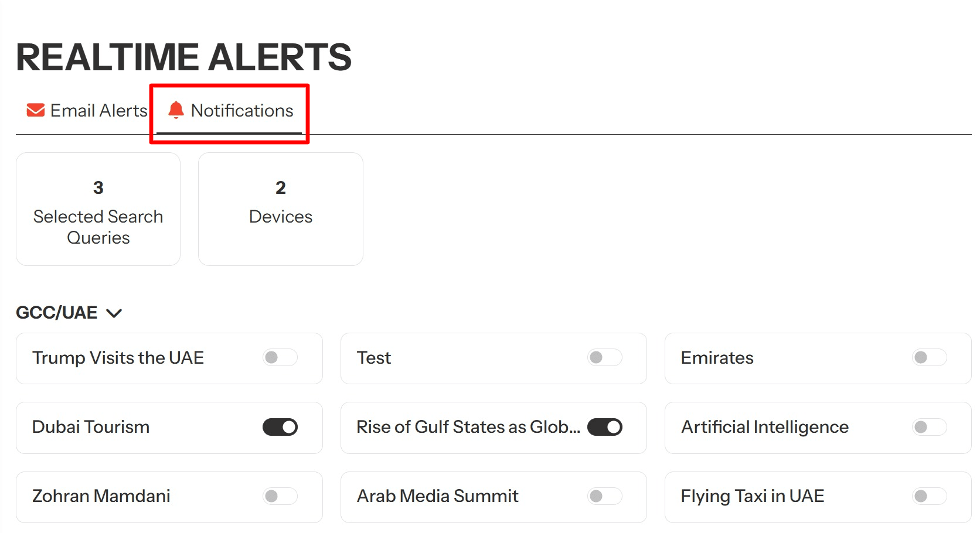Open the 2 Devices card
Image resolution: width=980 pixels, height=533 pixels.
point(281,209)
